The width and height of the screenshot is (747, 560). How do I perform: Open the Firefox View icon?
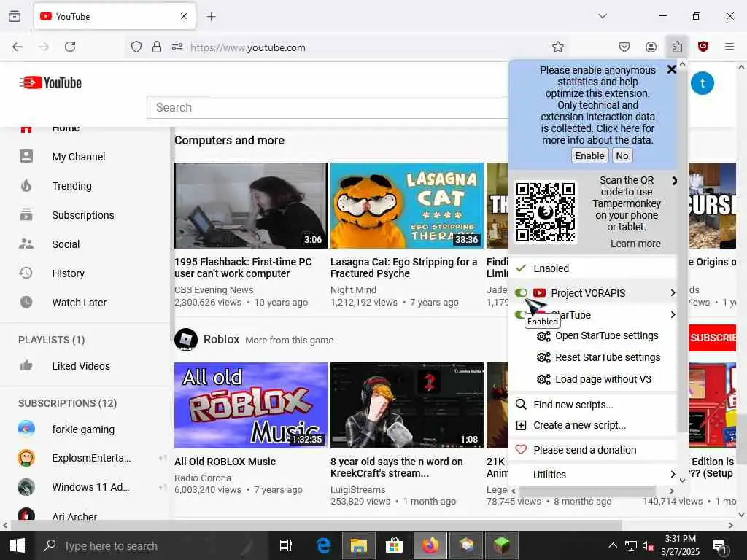click(x=15, y=16)
